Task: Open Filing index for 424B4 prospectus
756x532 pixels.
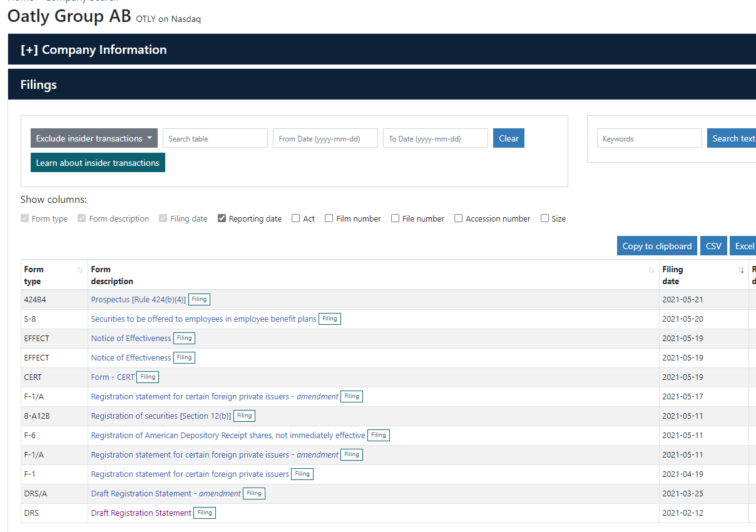Action: [x=199, y=300]
